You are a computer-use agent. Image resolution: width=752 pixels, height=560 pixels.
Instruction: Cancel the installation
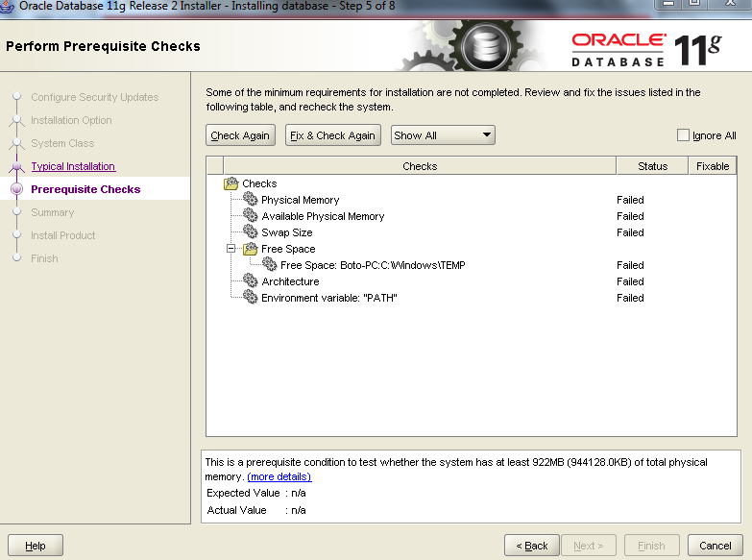[x=715, y=546]
